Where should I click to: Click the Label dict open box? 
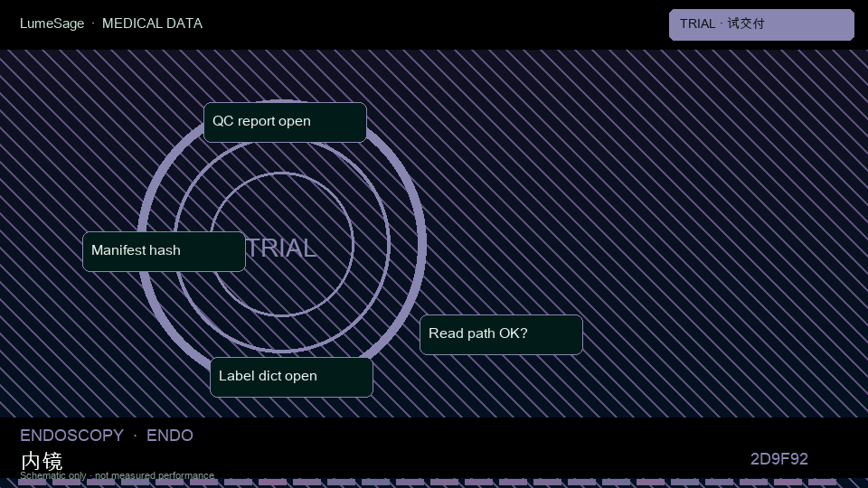point(291,378)
